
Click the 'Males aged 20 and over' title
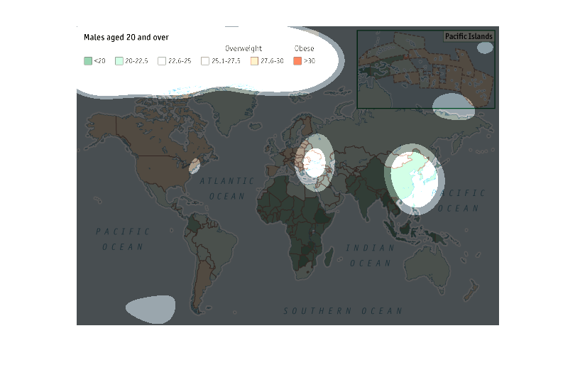point(126,38)
